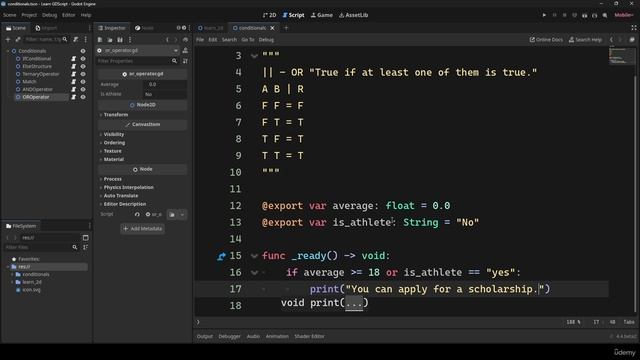The image size is (640, 360).
Task: Switch to the Game workspace
Action: (x=322, y=15)
